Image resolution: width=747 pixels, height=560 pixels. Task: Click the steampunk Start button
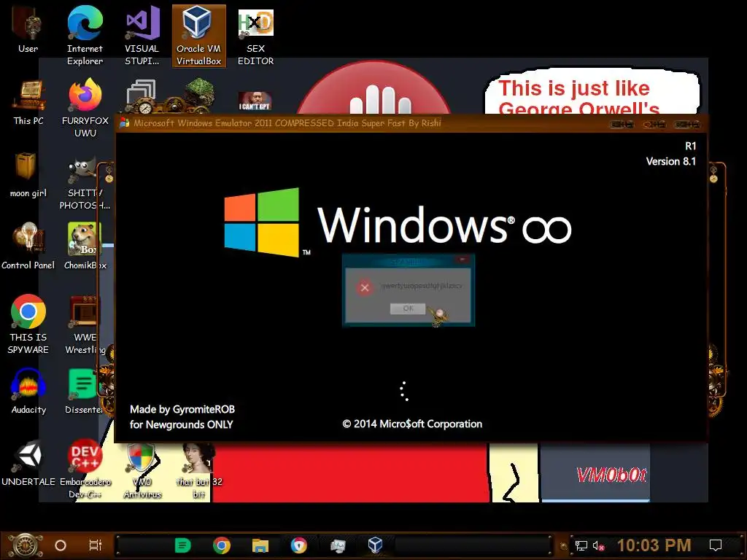point(25,545)
